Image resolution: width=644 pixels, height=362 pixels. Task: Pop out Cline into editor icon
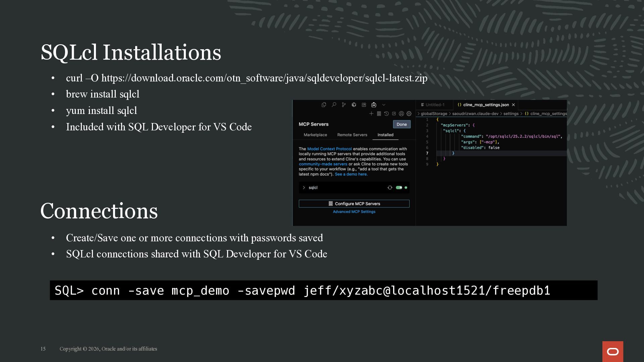(x=394, y=114)
